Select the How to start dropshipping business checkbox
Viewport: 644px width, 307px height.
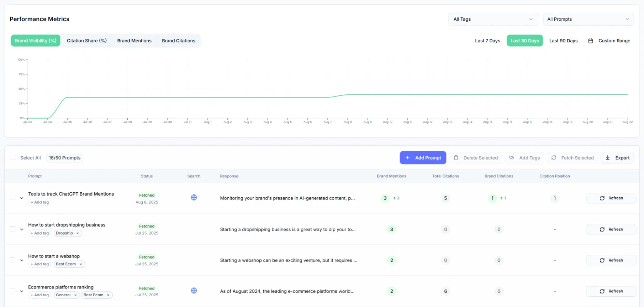(13, 229)
